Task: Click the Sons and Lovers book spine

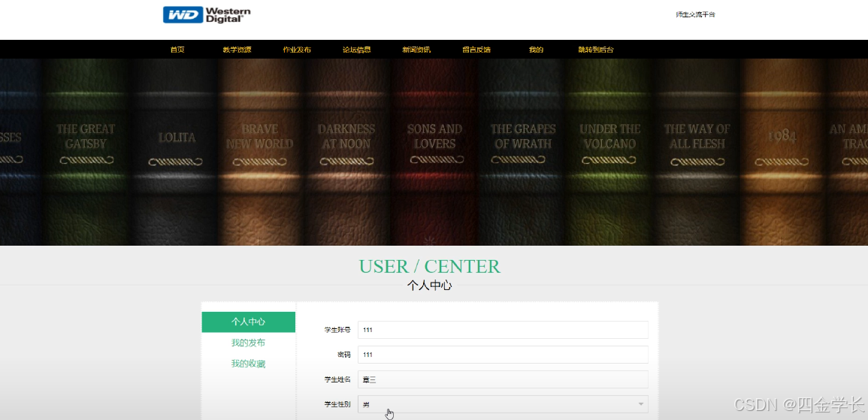Action: tap(434, 153)
